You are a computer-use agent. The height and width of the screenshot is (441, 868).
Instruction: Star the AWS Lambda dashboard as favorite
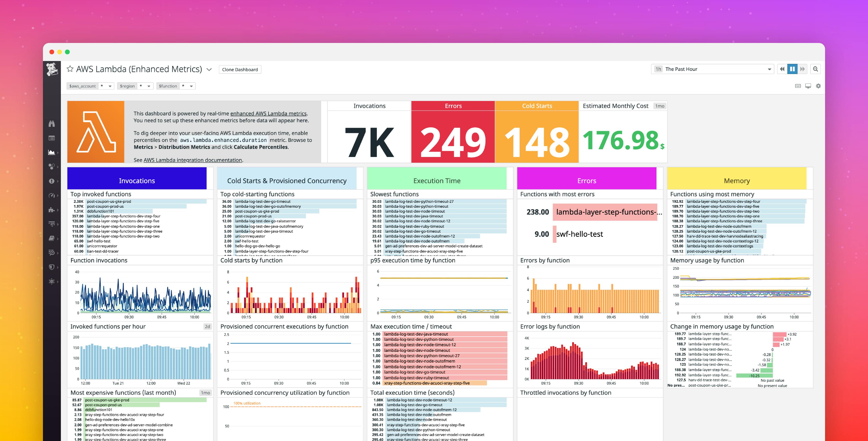tap(70, 69)
